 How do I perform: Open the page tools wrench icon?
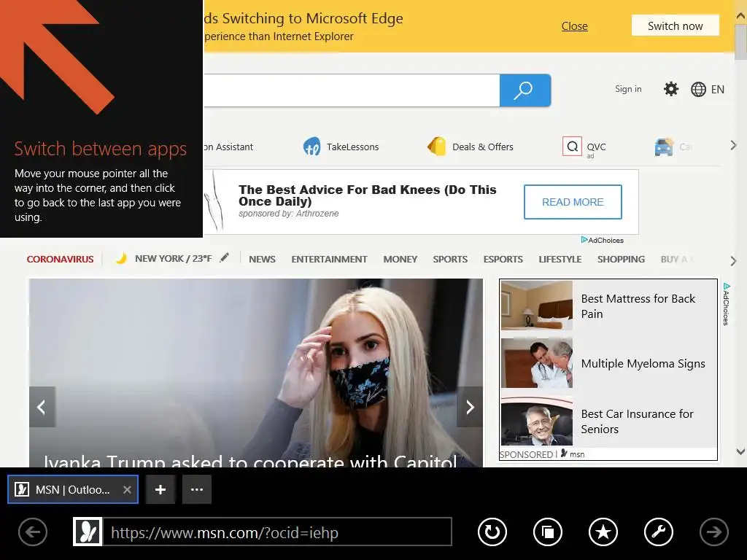(659, 532)
